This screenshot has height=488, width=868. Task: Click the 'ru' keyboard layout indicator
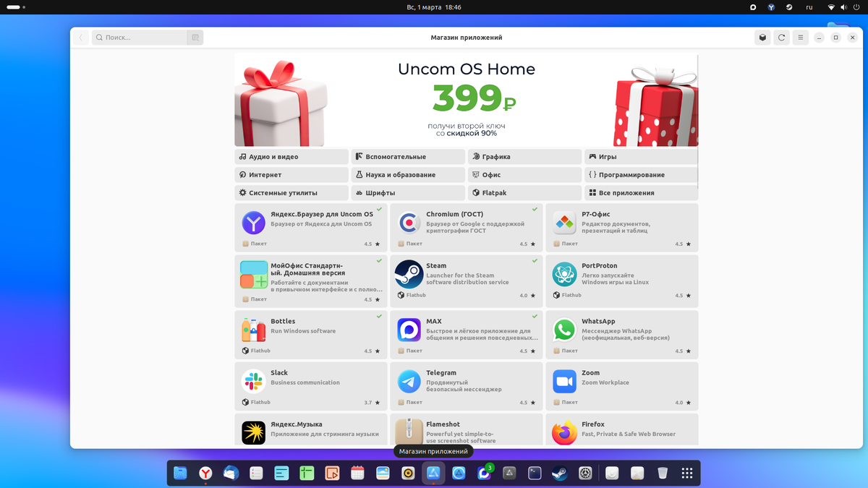tap(809, 7)
